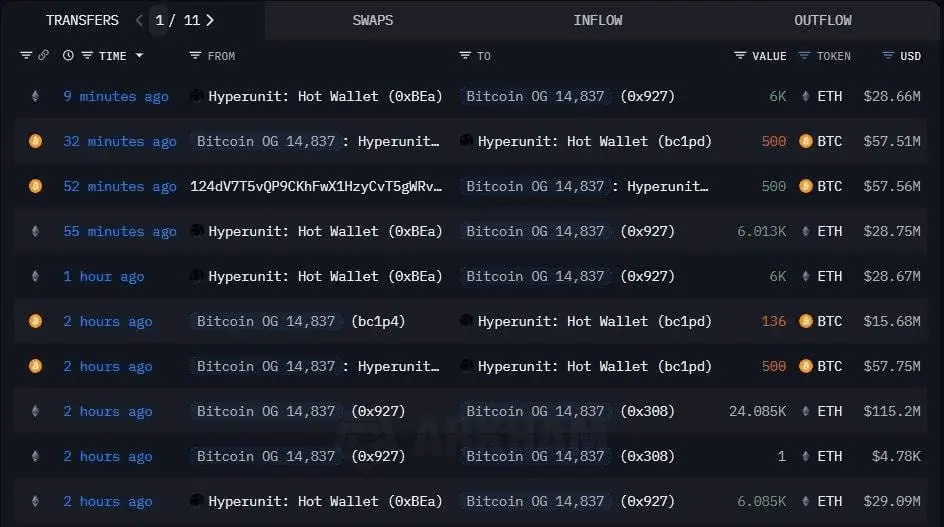Viewport: 944px width, 527px height.
Task: Expand the TIME sort dropdown arrow
Action: click(x=140, y=55)
